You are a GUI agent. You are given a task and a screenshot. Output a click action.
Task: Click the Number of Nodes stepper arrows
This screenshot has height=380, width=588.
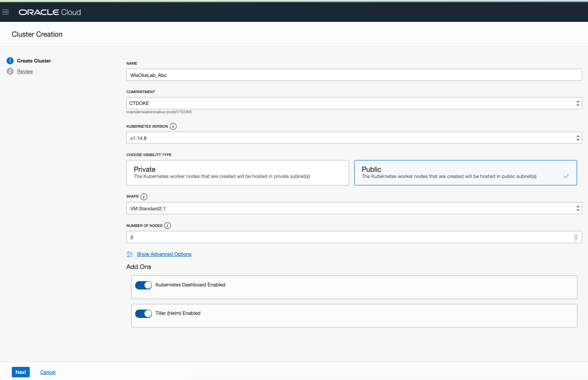coord(576,237)
